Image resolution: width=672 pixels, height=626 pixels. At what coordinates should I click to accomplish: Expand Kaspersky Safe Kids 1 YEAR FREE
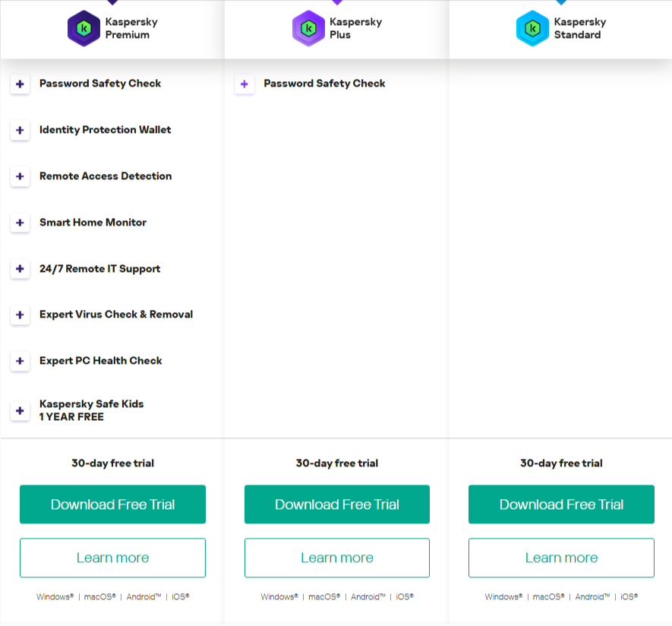click(20, 411)
